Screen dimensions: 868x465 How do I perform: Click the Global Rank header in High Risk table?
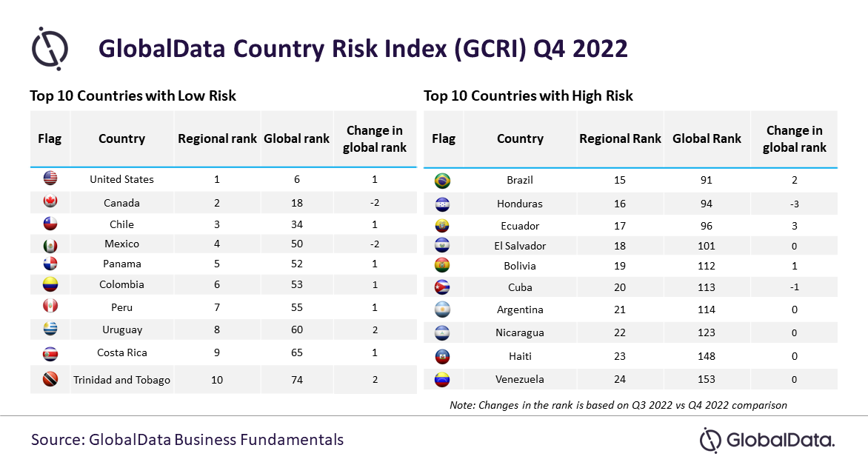707,138
